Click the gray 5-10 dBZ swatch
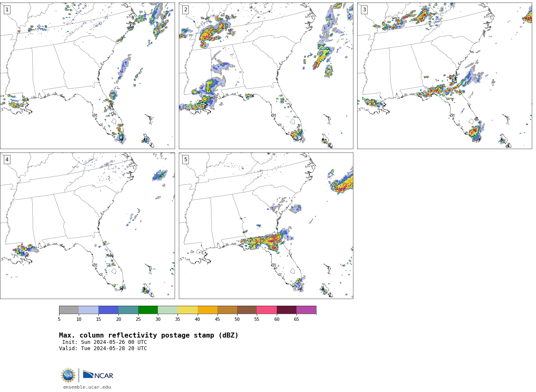536x392 pixels. 69,310
